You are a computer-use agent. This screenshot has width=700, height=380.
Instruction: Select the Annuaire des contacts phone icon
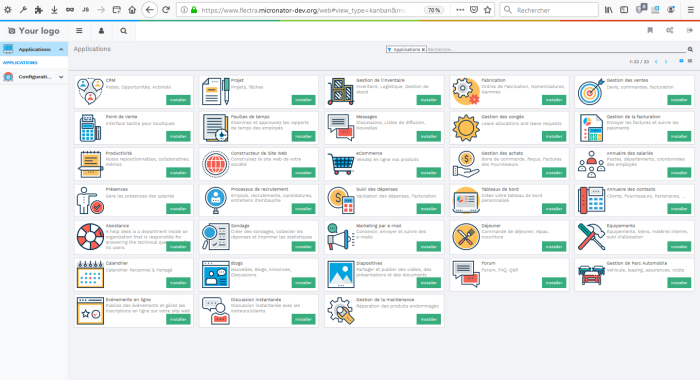(591, 200)
